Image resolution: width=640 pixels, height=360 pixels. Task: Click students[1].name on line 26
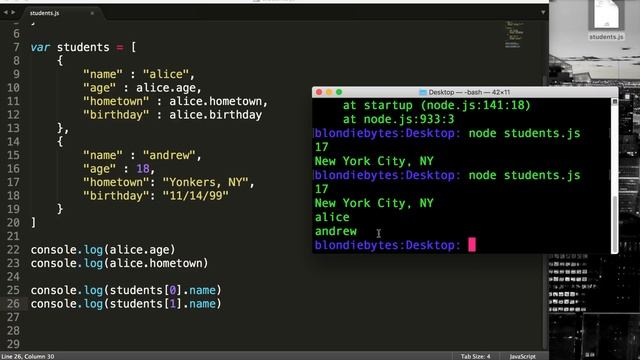162,304
